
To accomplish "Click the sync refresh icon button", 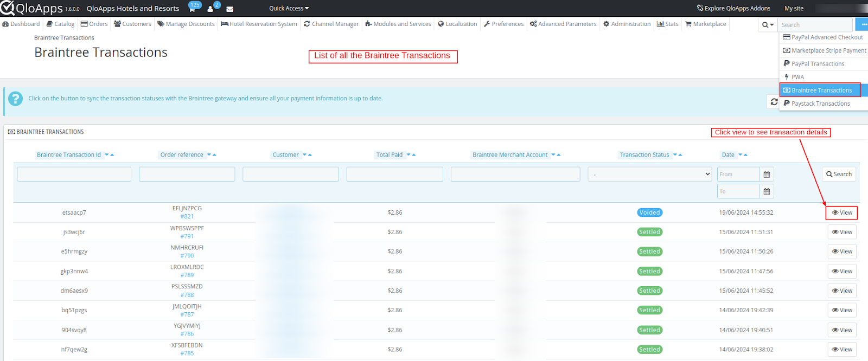I will 774,102.
